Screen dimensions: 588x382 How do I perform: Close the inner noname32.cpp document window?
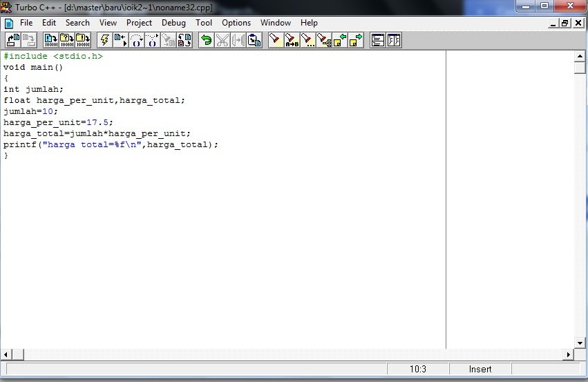(x=578, y=23)
